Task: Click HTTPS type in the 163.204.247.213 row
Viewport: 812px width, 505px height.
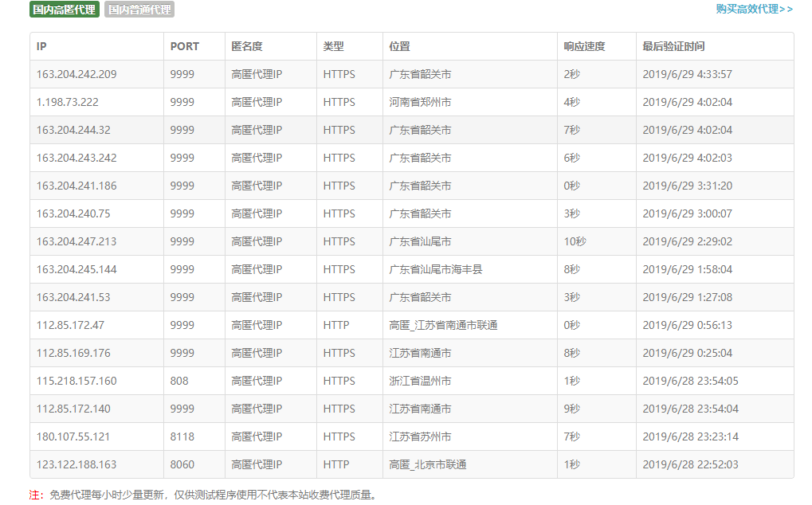Action: [339, 242]
